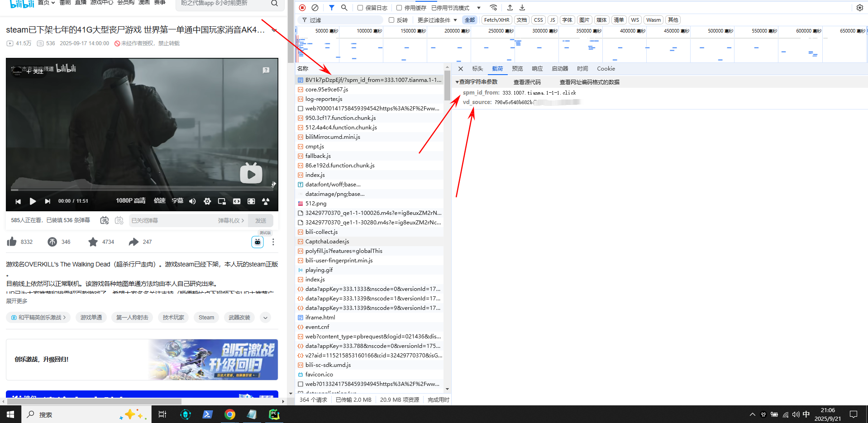Give a coin to the video (346)
The image size is (868, 423).
click(x=52, y=242)
